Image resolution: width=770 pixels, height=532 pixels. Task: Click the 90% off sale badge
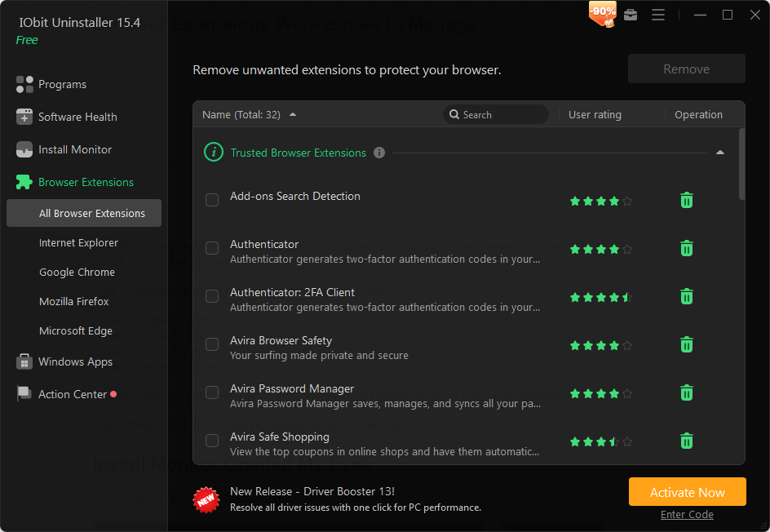603,14
